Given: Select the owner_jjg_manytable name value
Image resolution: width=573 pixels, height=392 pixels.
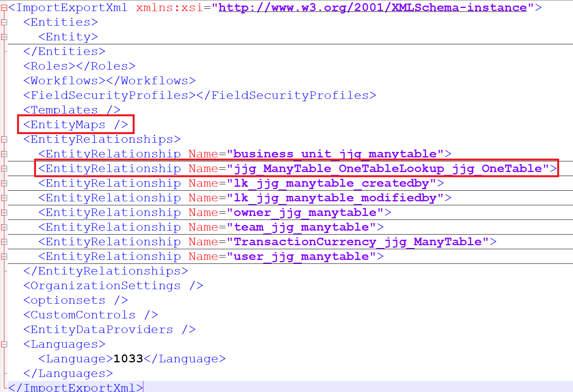Looking at the screenshot, I should click(x=305, y=212).
